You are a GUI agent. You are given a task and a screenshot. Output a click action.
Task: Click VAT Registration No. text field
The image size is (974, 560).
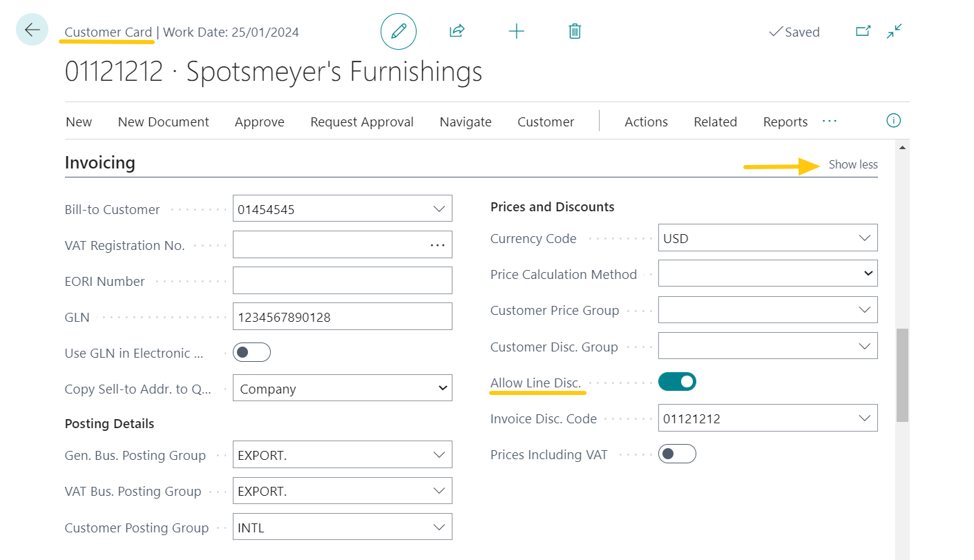330,244
